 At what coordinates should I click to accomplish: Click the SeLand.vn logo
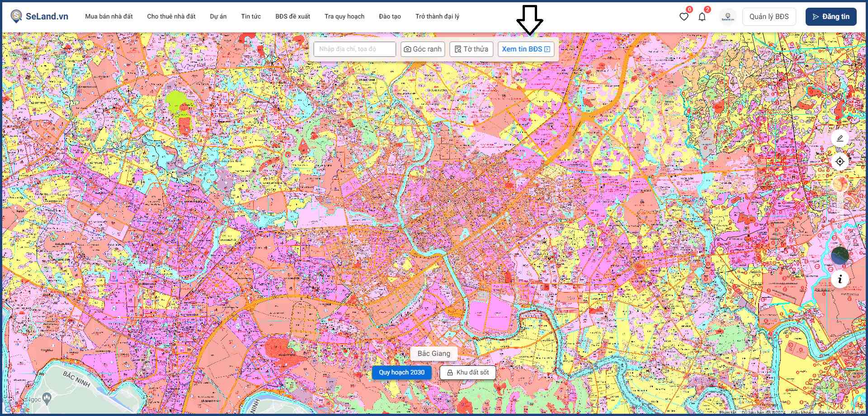39,16
